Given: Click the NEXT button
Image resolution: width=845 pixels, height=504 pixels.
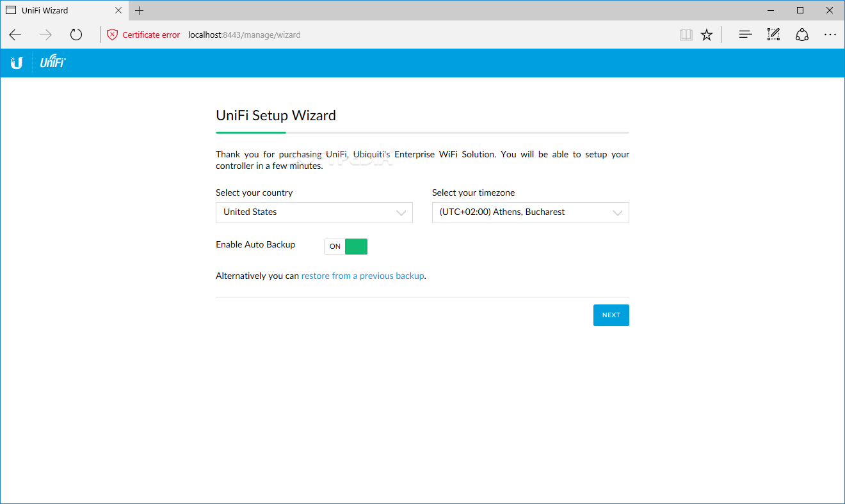Looking at the screenshot, I should pos(611,315).
